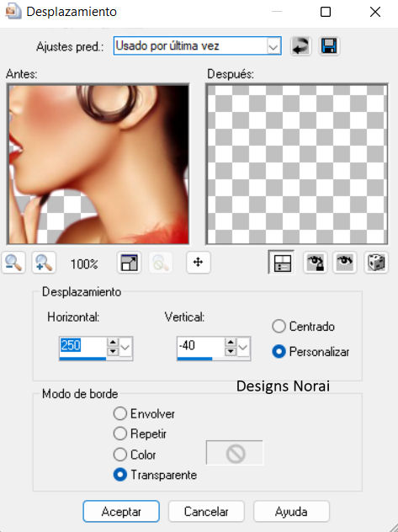The width and height of the screenshot is (398, 532).
Task: Expand the Vertical value dropdown arrow
Action: click(x=242, y=347)
